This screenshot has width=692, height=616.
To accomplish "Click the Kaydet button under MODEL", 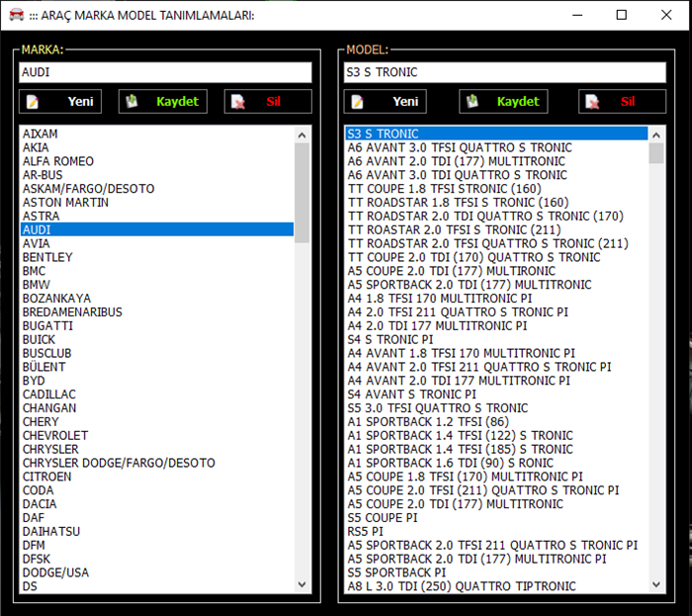I will (503, 102).
